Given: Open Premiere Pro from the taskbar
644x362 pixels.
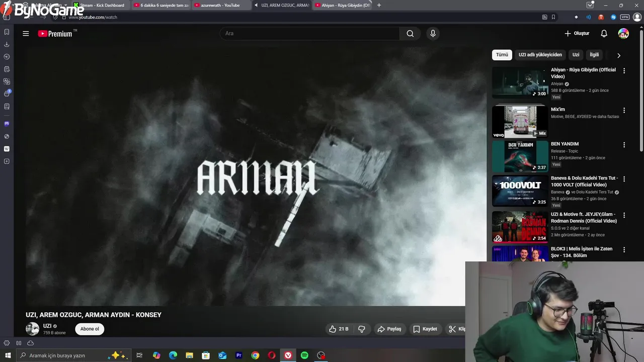Looking at the screenshot, I should tap(239, 355).
